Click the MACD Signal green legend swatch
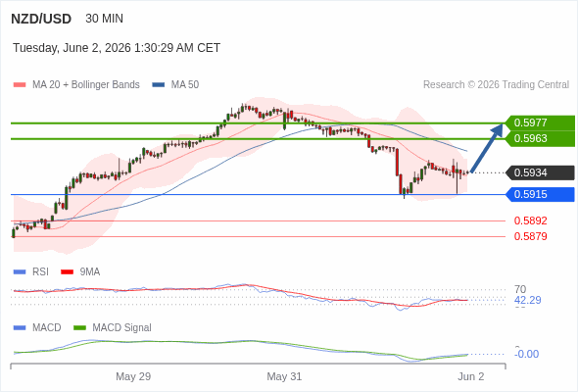This screenshot has width=578, height=392. coord(79,328)
